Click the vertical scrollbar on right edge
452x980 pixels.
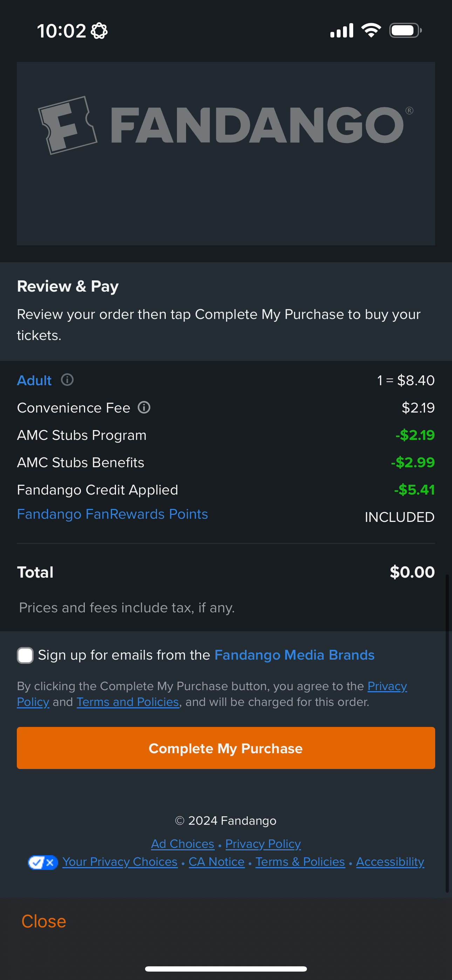447,734
